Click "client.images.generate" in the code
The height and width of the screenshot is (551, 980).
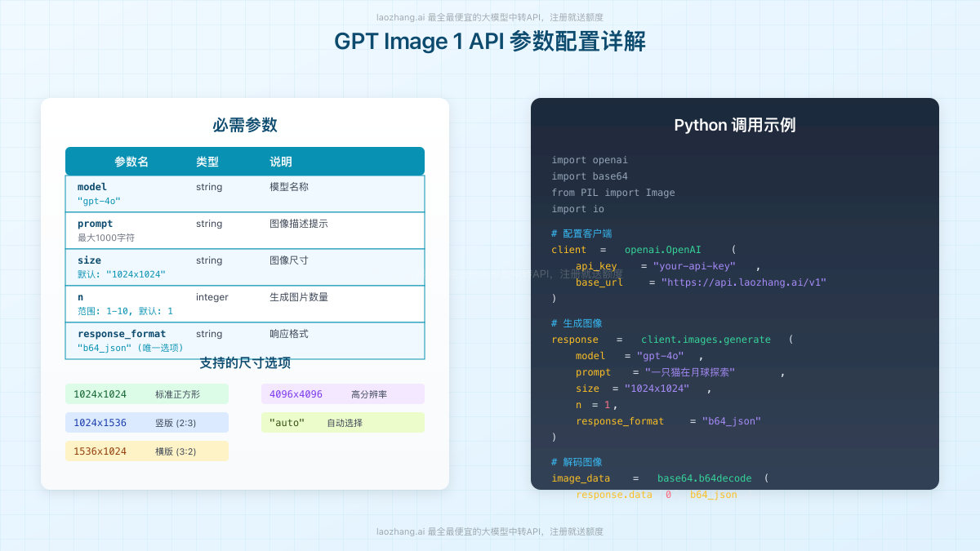click(706, 340)
